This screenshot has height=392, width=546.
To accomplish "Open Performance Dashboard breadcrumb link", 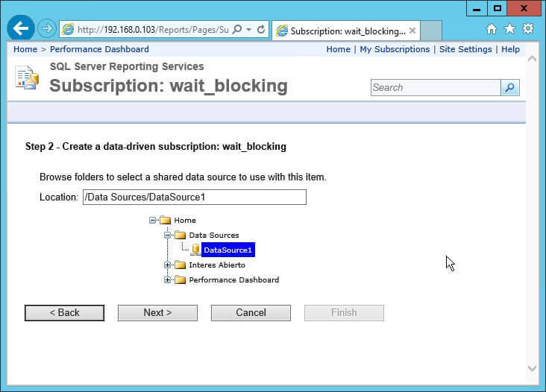I will click(x=99, y=49).
